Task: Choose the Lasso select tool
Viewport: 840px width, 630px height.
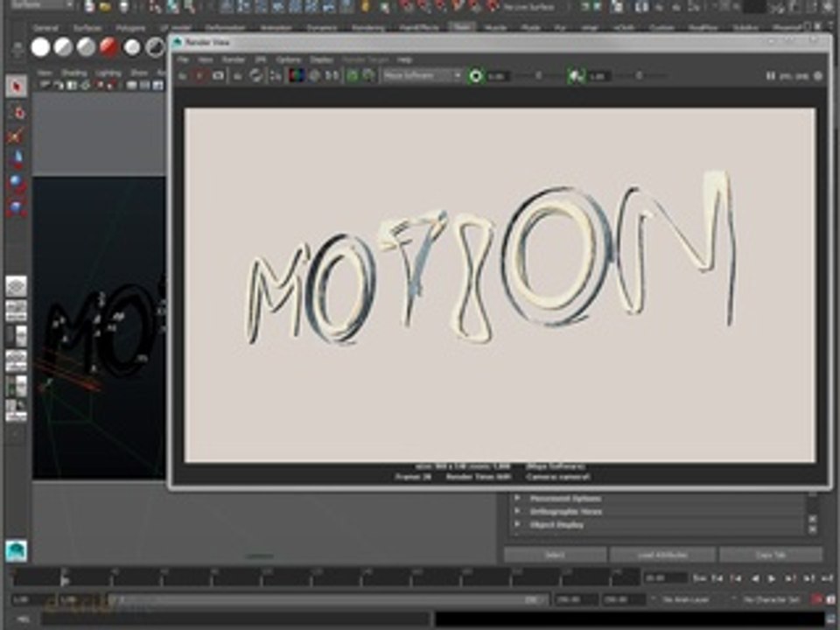Action: [x=17, y=112]
